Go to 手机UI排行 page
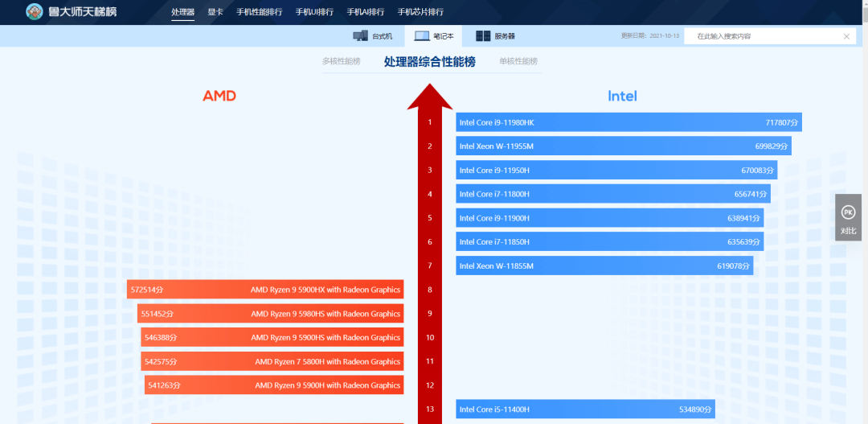 coord(314,12)
